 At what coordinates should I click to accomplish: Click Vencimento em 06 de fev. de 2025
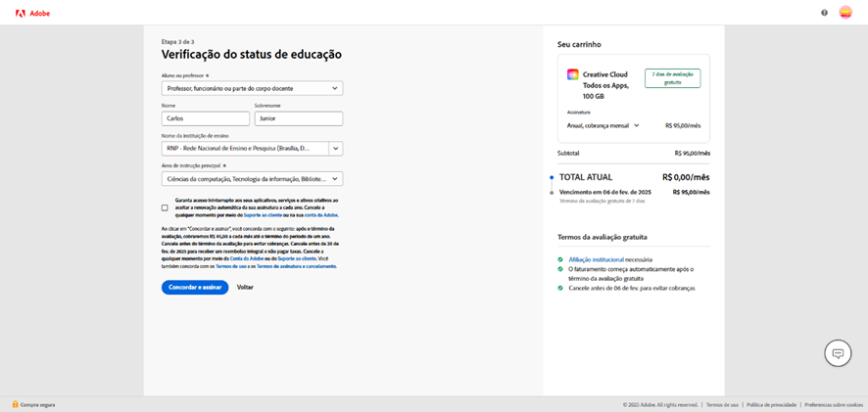[605, 193]
